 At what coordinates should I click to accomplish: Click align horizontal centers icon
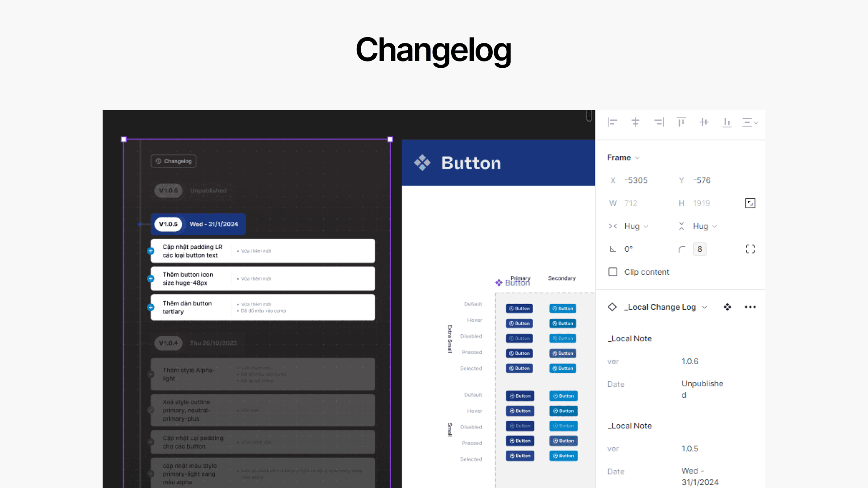point(635,122)
